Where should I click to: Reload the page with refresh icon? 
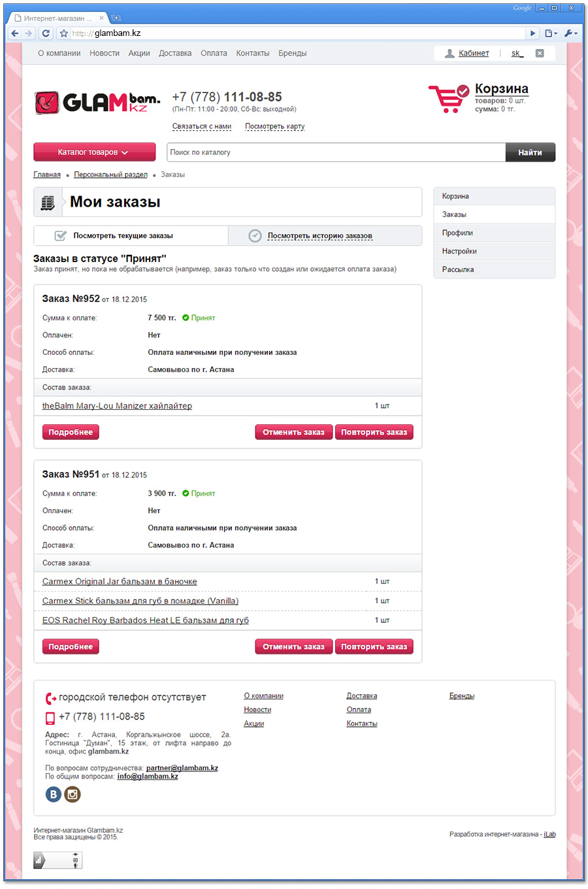point(46,33)
